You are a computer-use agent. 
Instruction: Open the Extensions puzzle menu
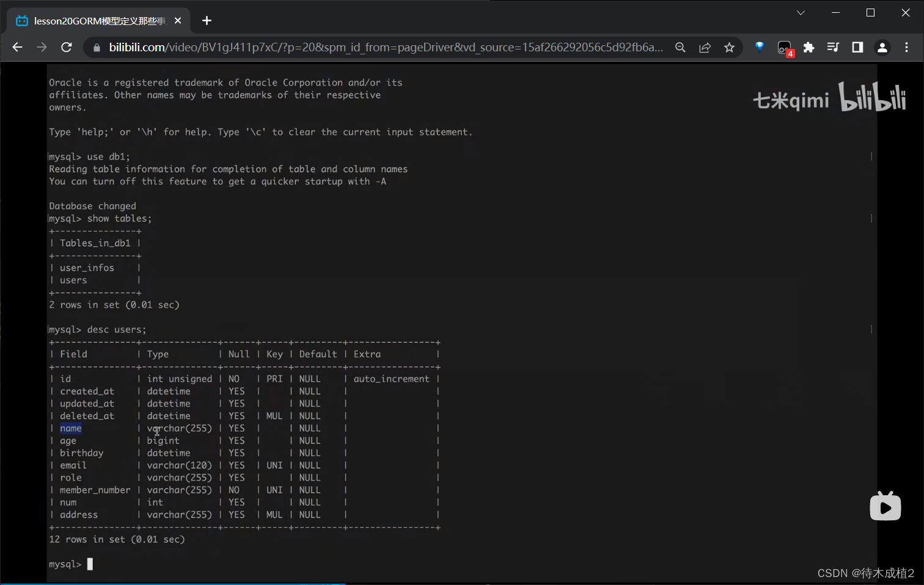coord(809,47)
